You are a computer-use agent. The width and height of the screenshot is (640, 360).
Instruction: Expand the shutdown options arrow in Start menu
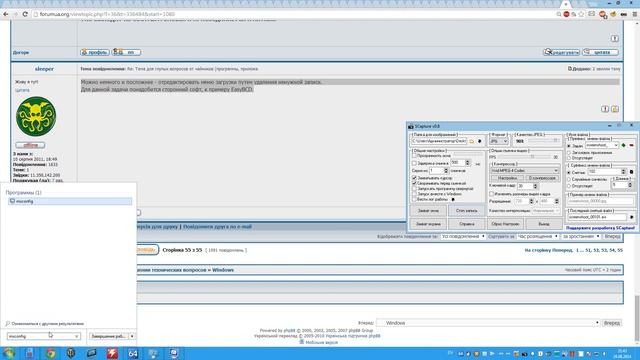[x=132, y=336]
